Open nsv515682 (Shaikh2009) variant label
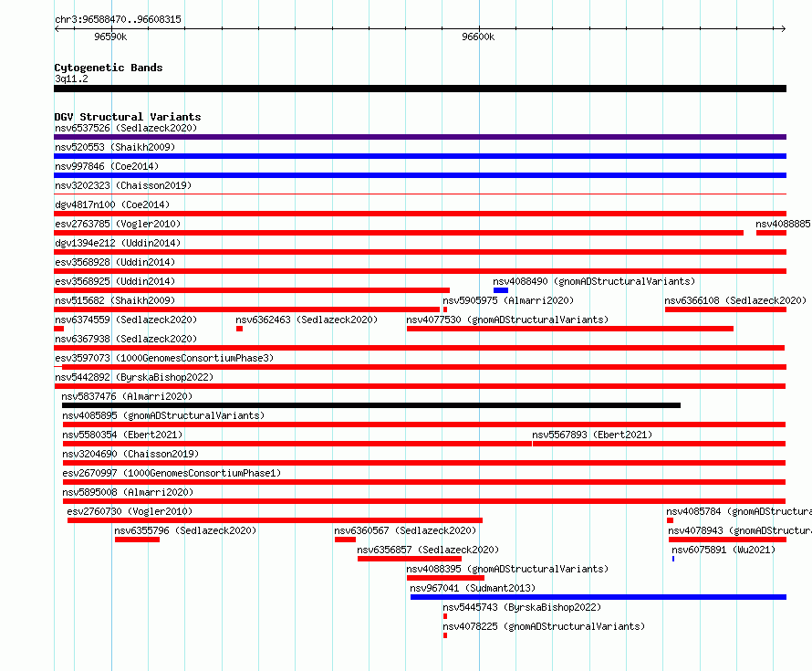 (x=115, y=300)
